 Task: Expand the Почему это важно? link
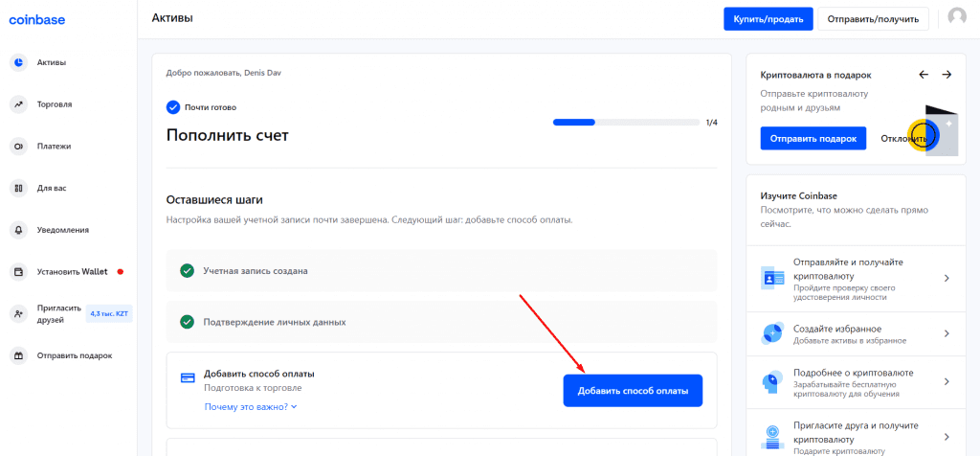[251, 406]
